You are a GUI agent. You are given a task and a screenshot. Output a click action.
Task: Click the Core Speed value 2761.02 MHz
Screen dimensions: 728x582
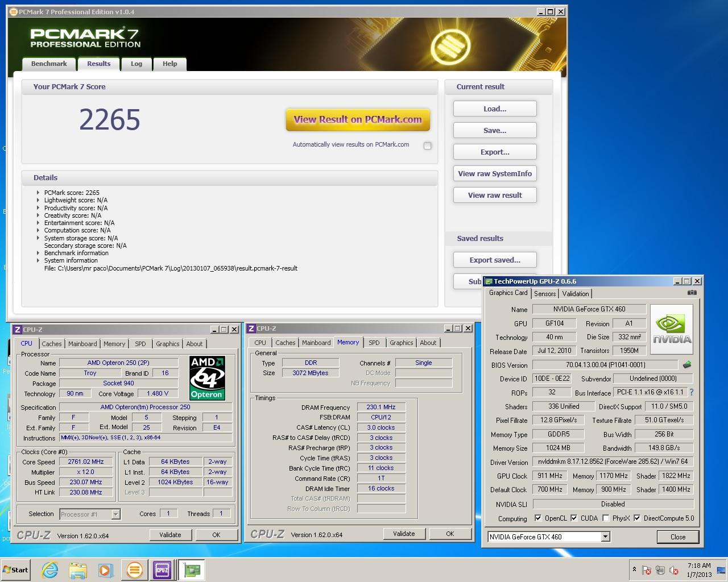pyautogui.click(x=86, y=462)
